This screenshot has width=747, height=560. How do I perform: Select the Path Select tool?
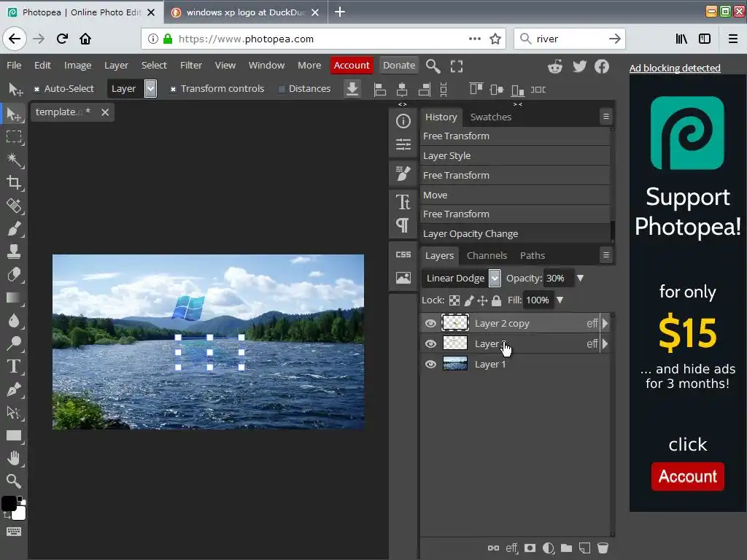click(13, 413)
